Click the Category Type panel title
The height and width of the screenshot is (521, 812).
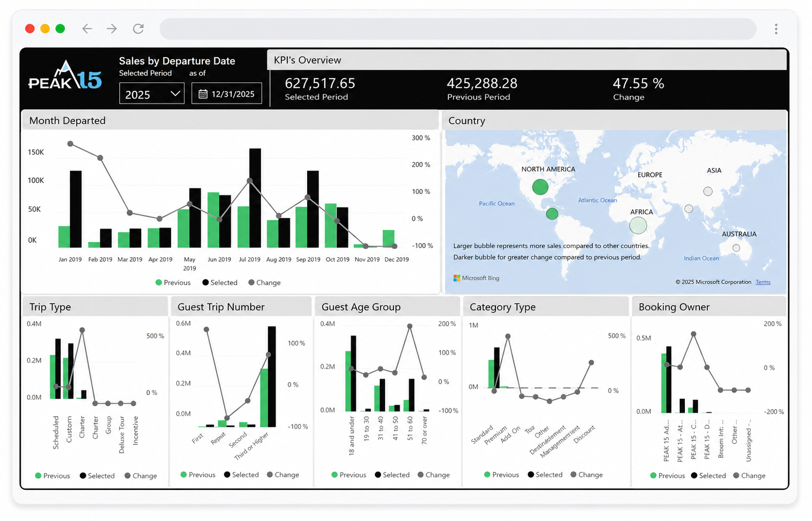click(502, 307)
